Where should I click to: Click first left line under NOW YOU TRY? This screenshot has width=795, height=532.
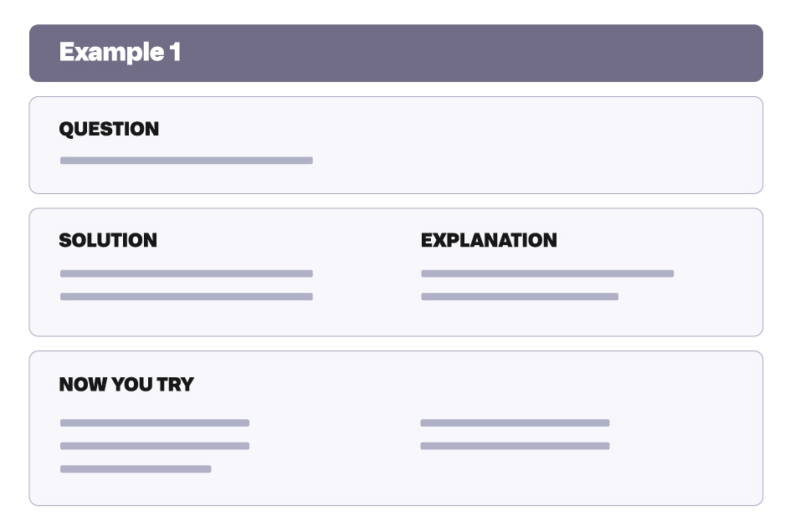(x=155, y=423)
